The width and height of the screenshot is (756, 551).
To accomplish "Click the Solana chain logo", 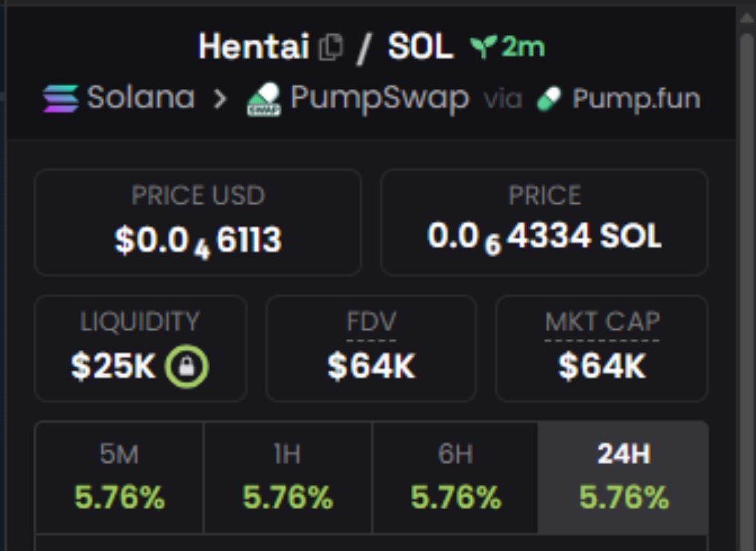I will pos(61,98).
